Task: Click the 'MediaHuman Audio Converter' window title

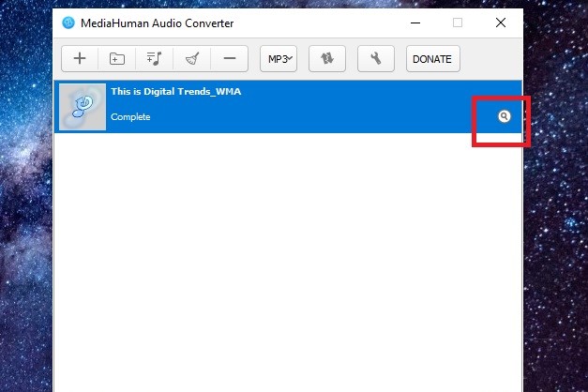Action: [x=159, y=23]
